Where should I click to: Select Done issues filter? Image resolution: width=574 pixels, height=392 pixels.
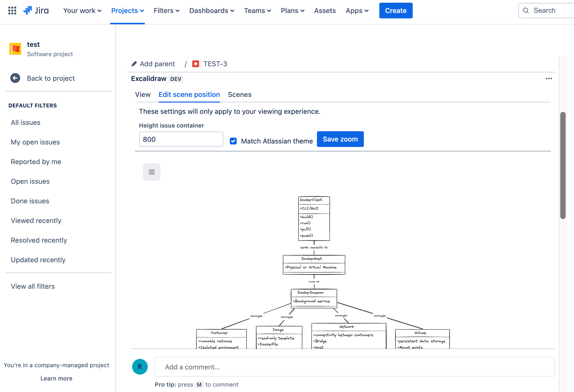click(30, 201)
